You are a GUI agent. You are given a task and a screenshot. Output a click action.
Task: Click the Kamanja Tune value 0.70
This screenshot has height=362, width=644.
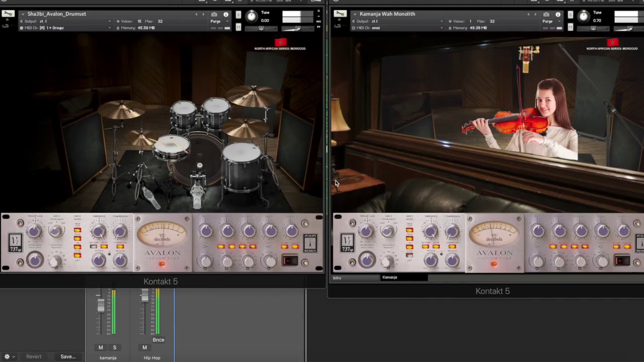click(597, 21)
